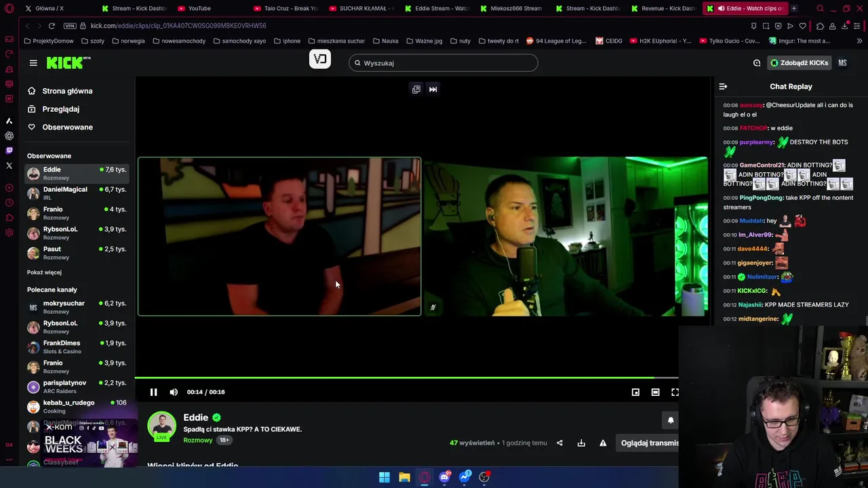Open mokrysuchar recommended channel
This screenshot has width=868, height=488.
point(77,307)
